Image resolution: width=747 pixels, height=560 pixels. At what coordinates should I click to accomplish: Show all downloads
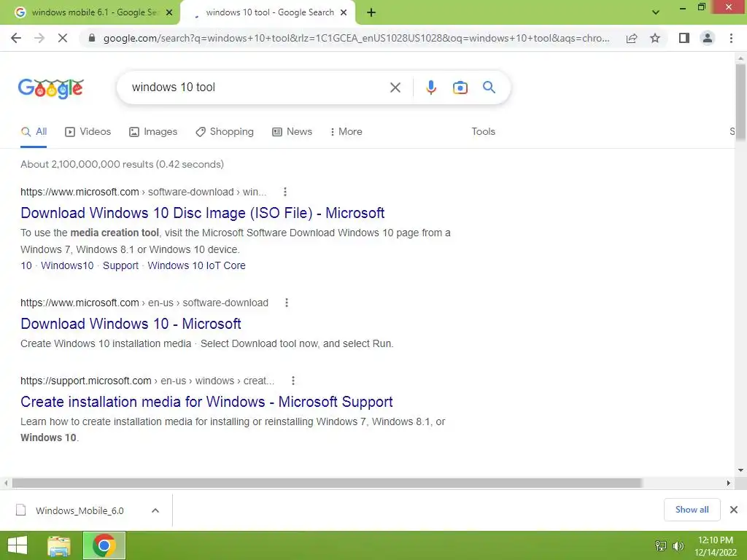(x=692, y=510)
